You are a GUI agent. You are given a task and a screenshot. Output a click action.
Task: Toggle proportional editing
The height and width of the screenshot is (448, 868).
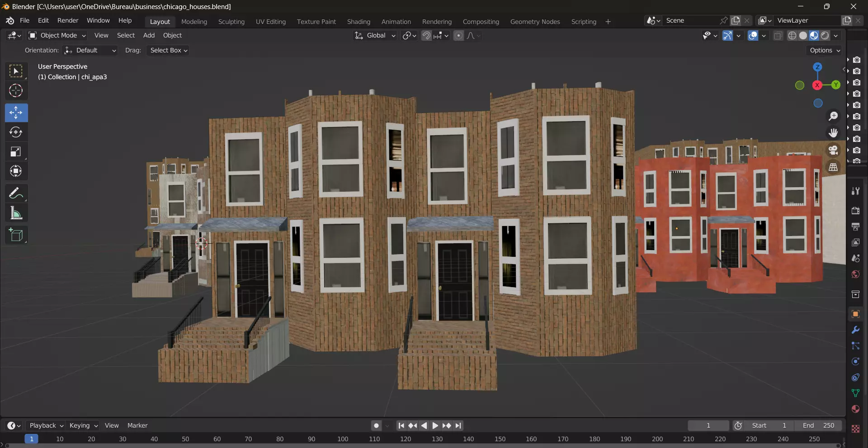pyautogui.click(x=458, y=36)
